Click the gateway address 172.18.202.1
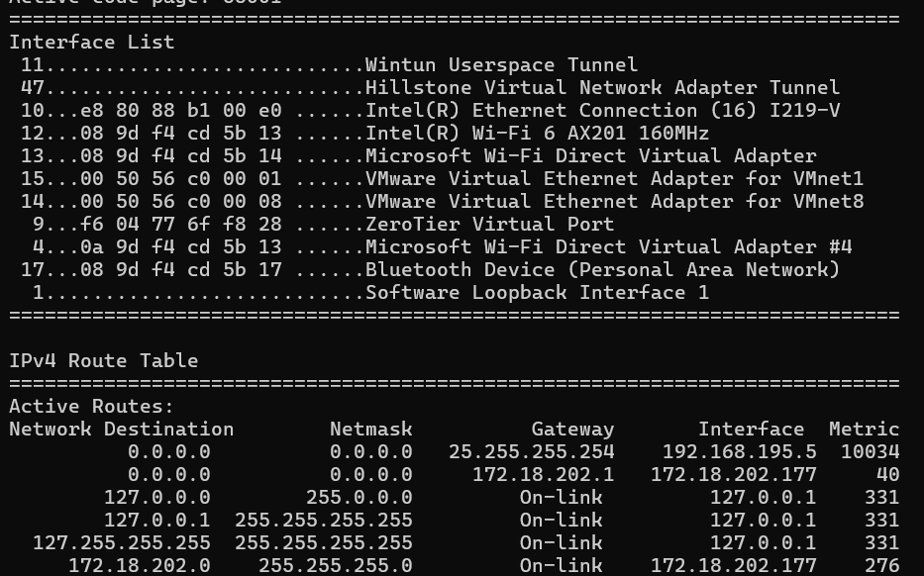Image resolution: width=924 pixels, height=576 pixels. [x=543, y=474]
